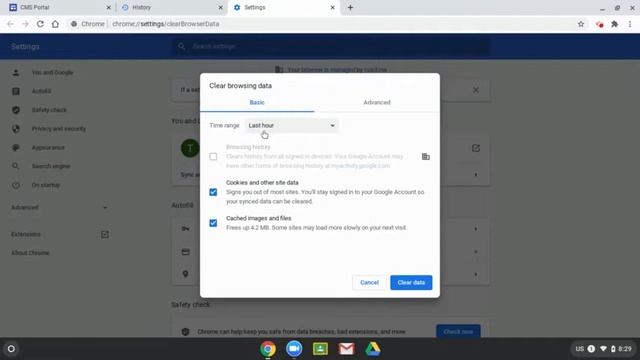Viewport: 640px width, 360px height.
Task: Expand the Sync row arrow
Action: tap(476, 175)
